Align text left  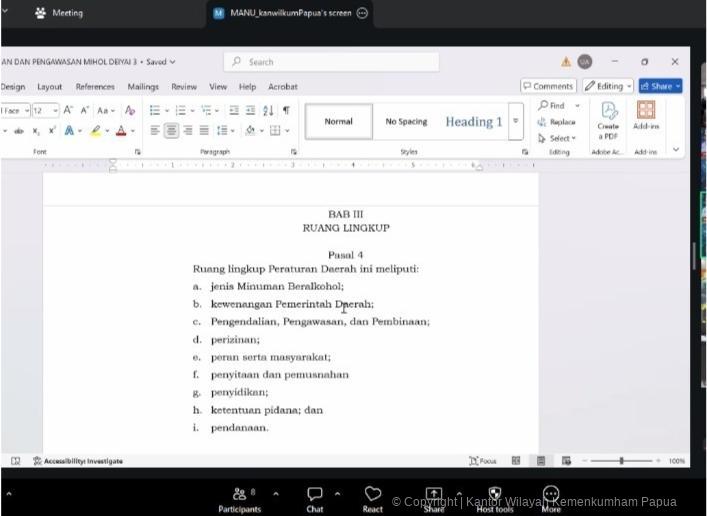(155, 131)
